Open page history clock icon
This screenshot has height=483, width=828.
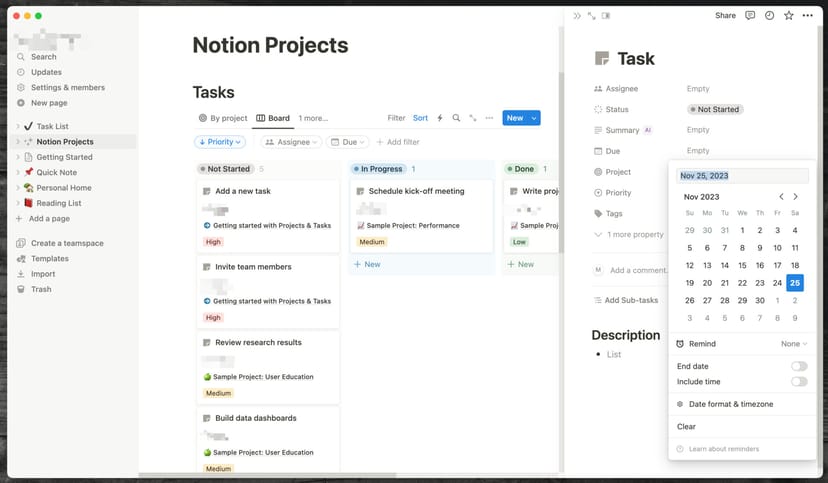pos(769,16)
